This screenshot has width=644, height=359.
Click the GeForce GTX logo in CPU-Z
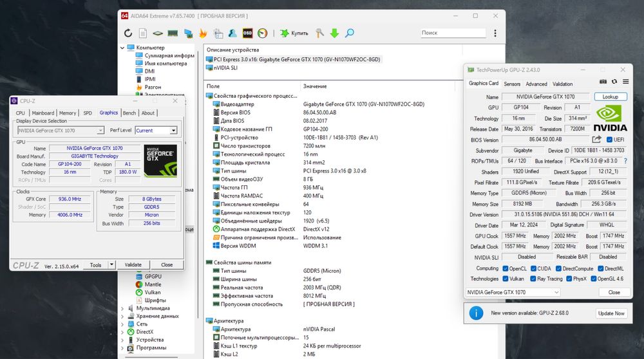pyautogui.click(x=160, y=160)
